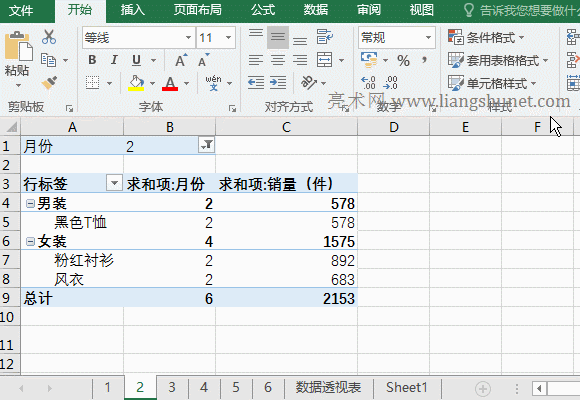
Task: Click the Copy icon in clipboard group
Action: click(48, 60)
